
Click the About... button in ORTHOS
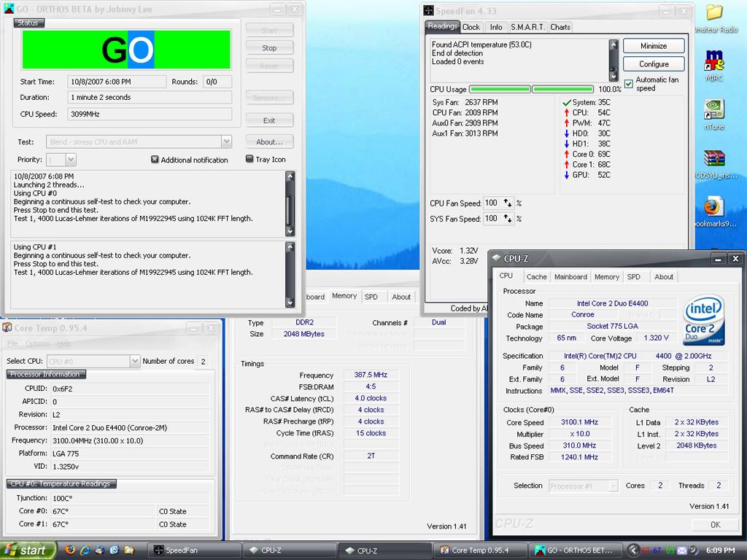click(269, 142)
